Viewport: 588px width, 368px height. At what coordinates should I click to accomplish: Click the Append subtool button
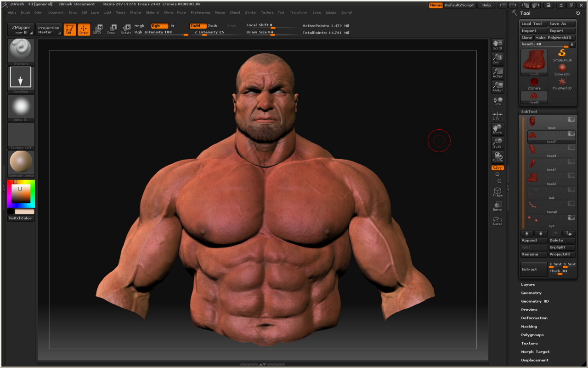pyautogui.click(x=533, y=240)
